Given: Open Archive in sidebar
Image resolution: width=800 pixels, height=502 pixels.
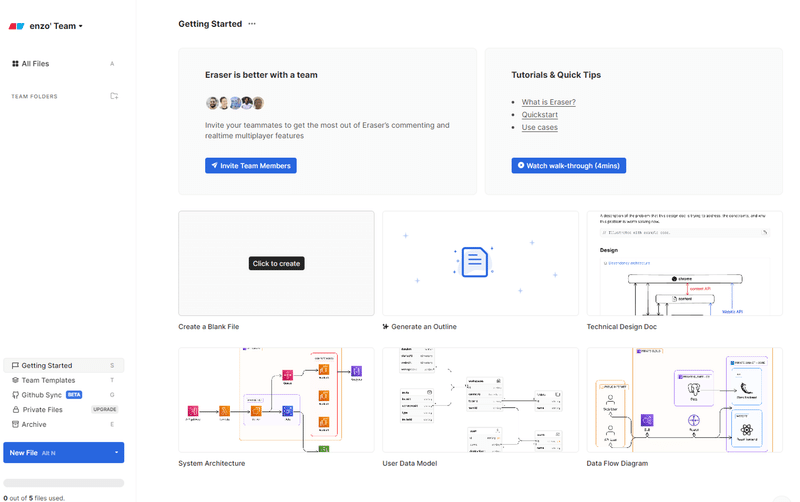Looking at the screenshot, I should [63, 424].
